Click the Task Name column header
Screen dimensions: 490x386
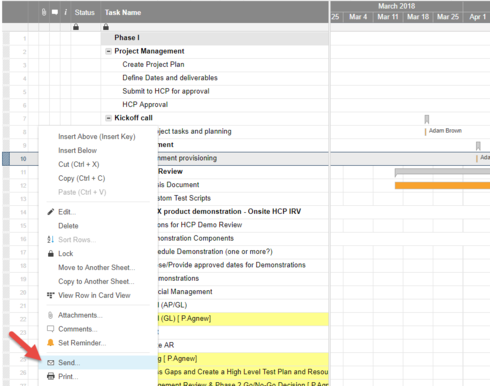pyautogui.click(x=123, y=12)
